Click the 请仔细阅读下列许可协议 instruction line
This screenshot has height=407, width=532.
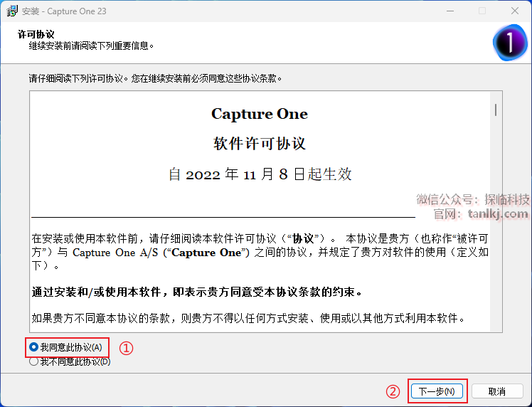click(155, 79)
